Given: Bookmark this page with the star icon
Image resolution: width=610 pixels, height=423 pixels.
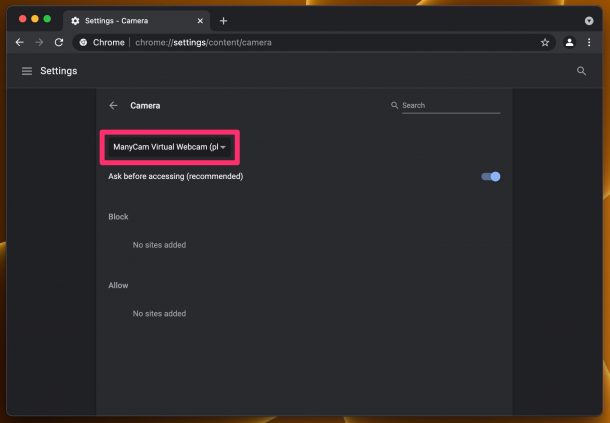Looking at the screenshot, I should click(545, 42).
